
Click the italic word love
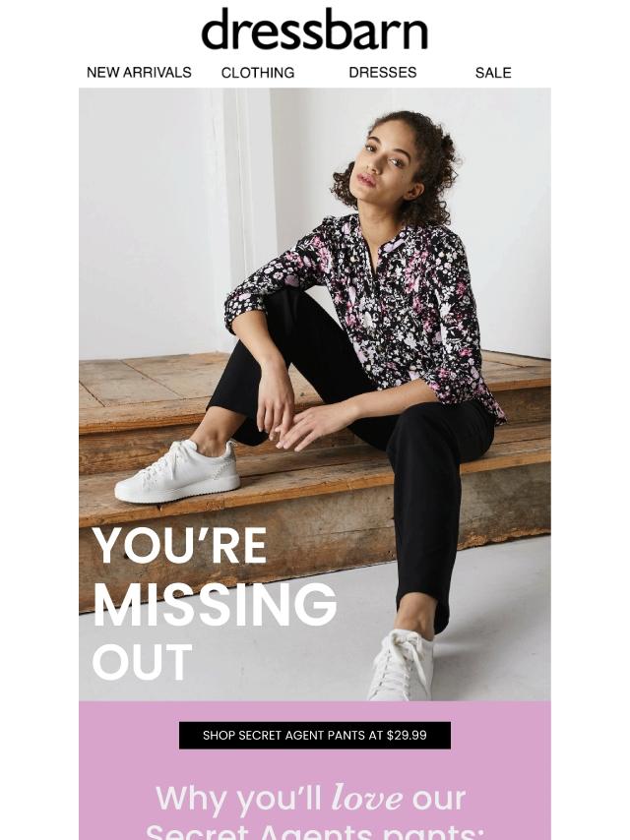[x=367, y=799]
